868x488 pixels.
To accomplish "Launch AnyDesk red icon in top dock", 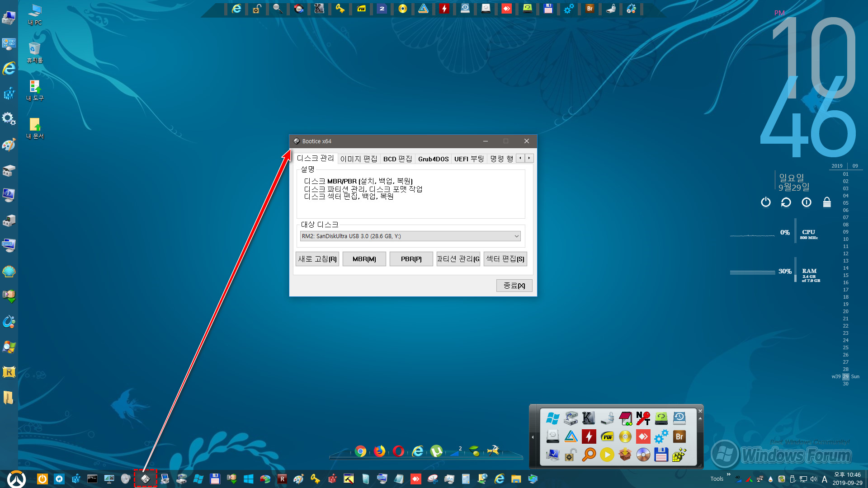I will (506, 9).
